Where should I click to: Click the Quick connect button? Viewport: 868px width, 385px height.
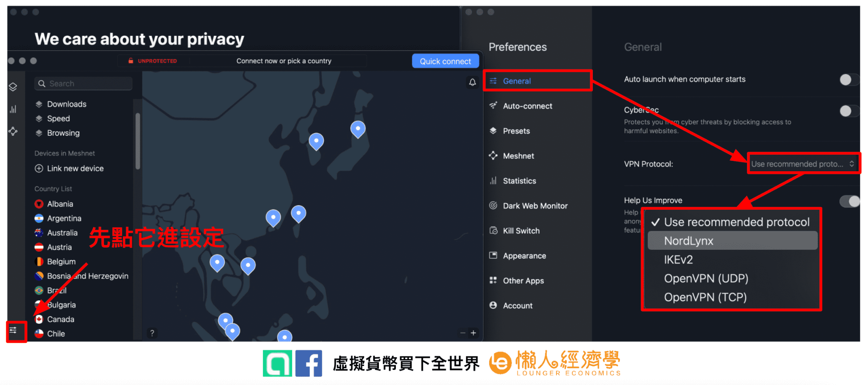click(x=445, y=61)
